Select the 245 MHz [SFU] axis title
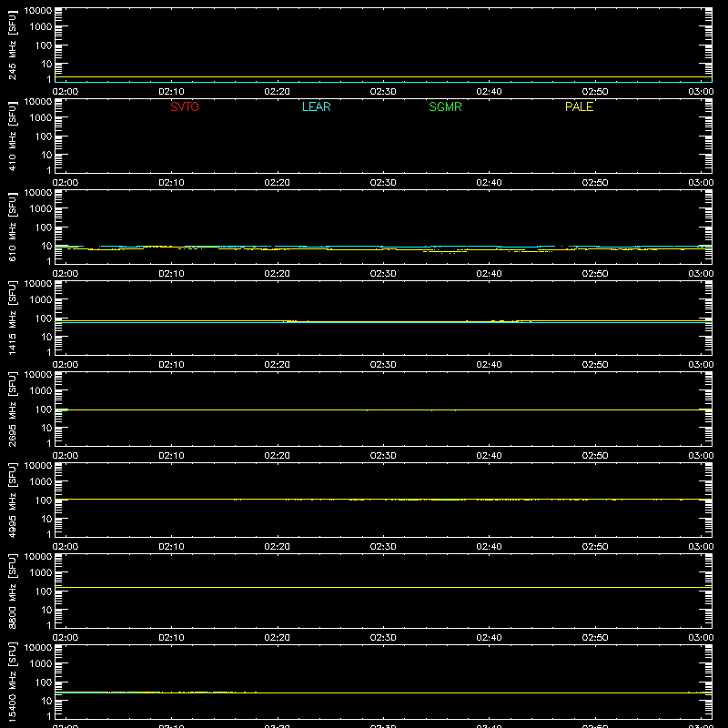 12,45
